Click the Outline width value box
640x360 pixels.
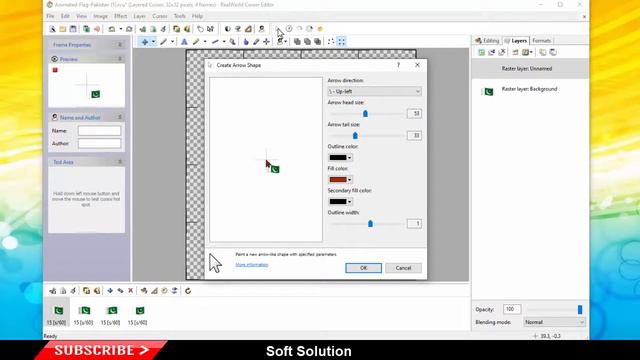click(414, 224)
